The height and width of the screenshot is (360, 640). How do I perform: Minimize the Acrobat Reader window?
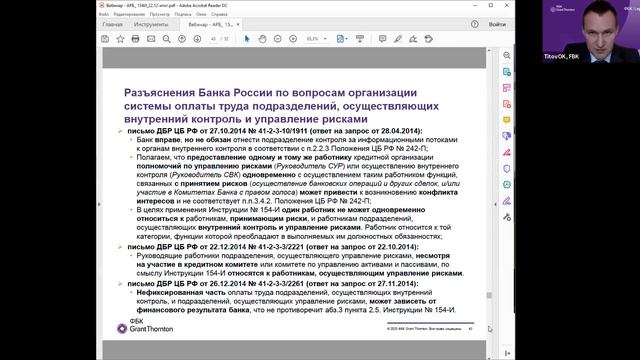[x=475, y=5]
